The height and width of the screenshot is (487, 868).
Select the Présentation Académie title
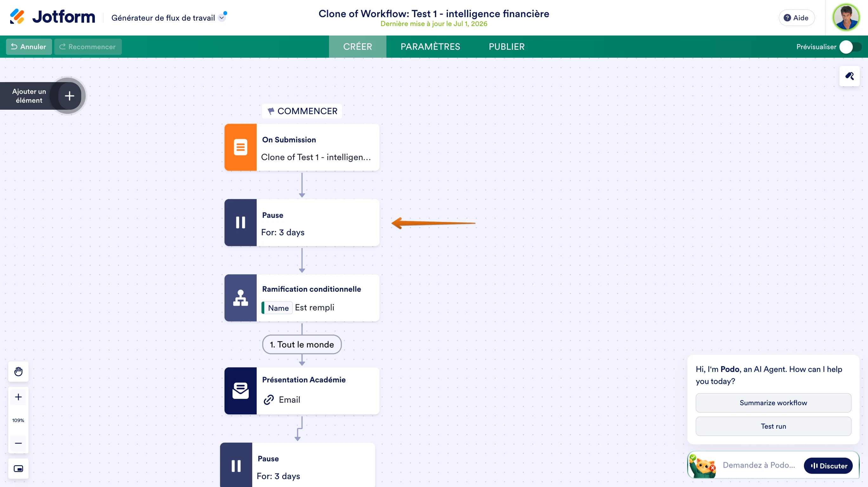[304, 380]
